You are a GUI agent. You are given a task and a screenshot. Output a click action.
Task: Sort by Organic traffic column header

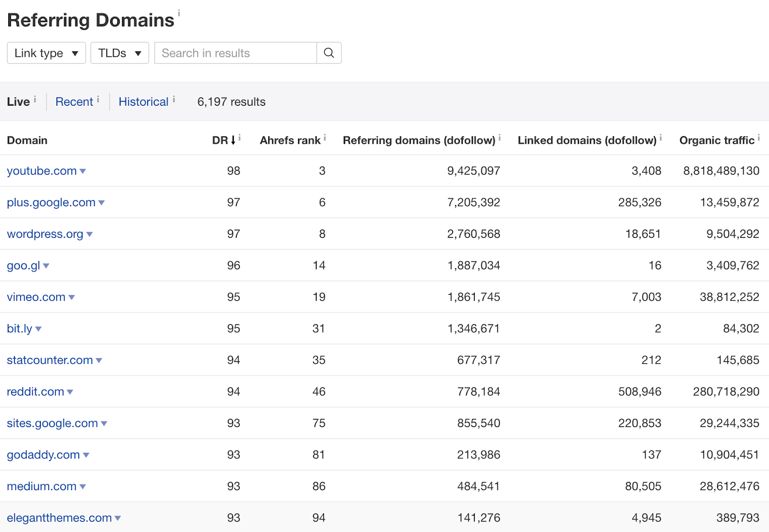717,140
